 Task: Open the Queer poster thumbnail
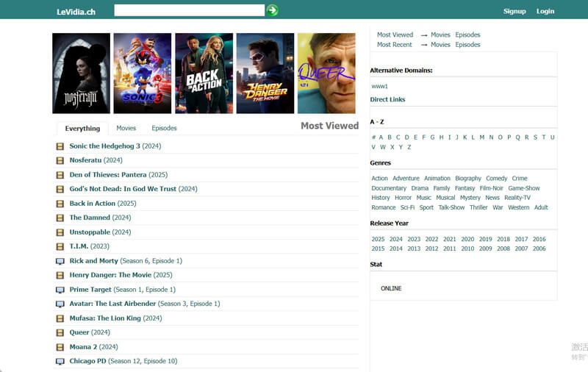point(326,73)
